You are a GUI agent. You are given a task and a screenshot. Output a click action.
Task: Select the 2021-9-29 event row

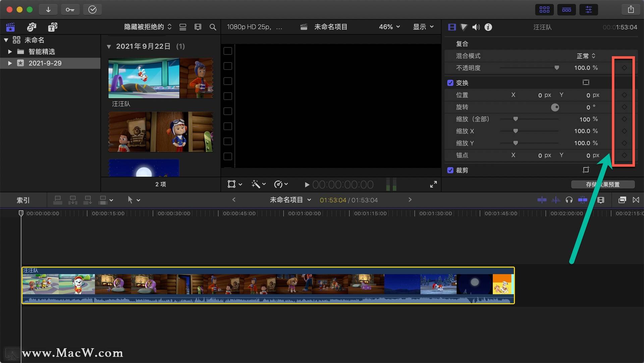[50, 63]
